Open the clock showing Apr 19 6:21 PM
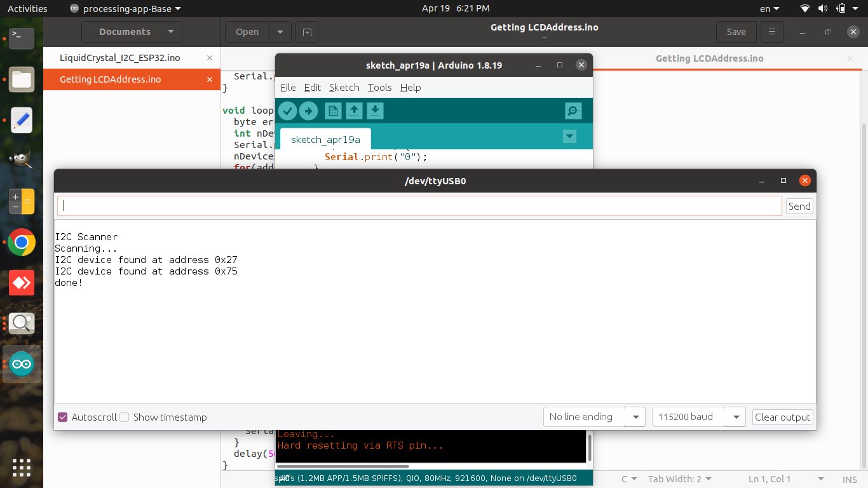 tap(456, 9)
